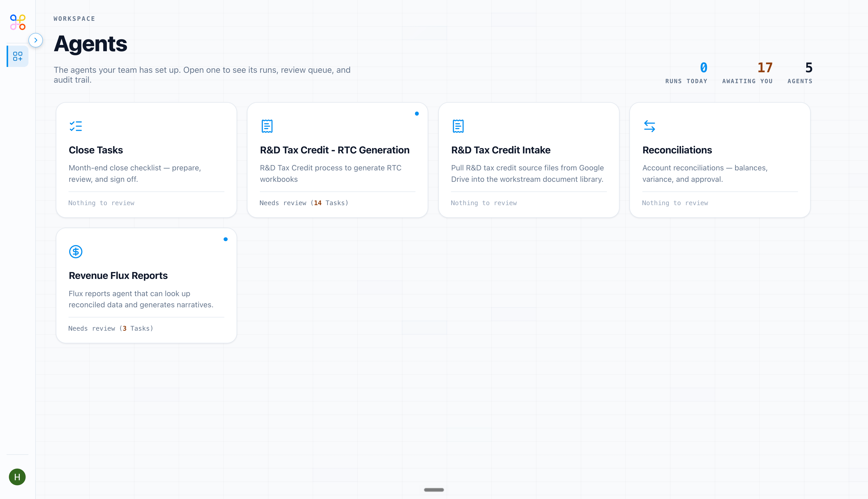Click the blue dot on Revenue Flux Reports card
The image size is (868, 499).
pyautogui.click(x=225, y=239)
